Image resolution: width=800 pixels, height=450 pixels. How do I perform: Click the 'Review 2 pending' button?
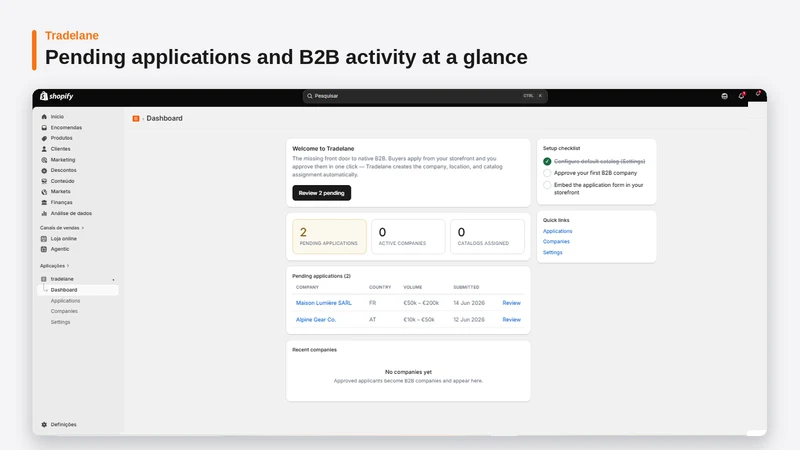coord(321,193)
